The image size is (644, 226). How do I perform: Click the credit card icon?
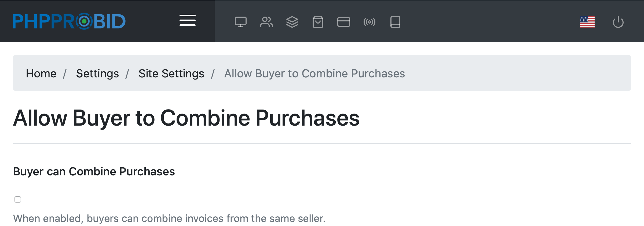343,22
